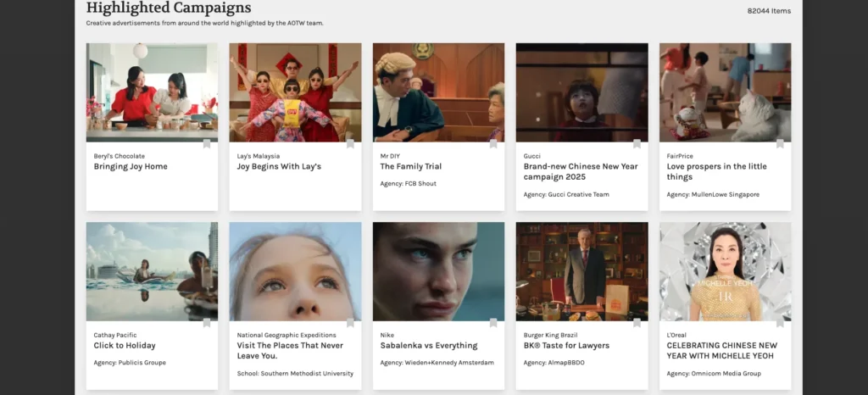Select the Michelle Yeoh L'Oreal thumbnail
This screenshot has width=868, height=395.
coord(725,271)
